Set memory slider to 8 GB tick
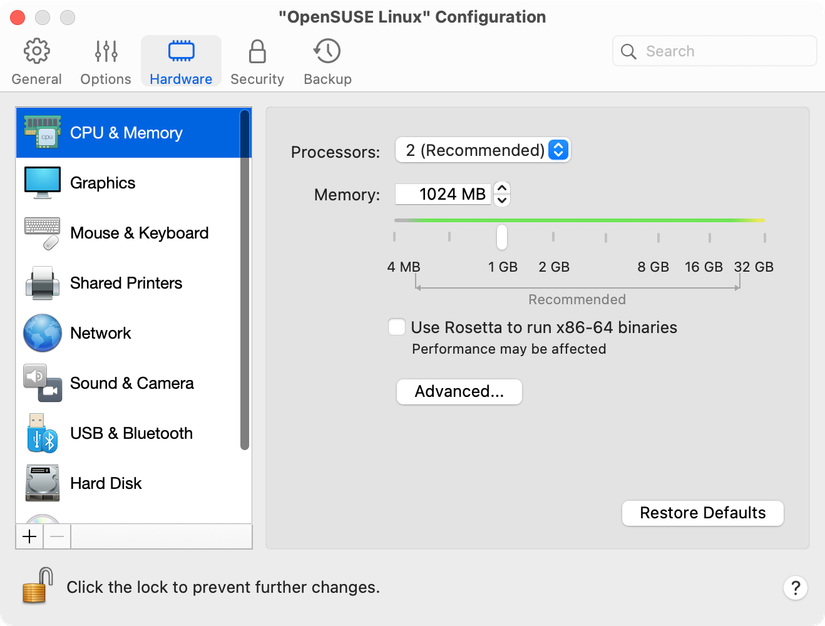This screenshot has height=626, width=825. [x=658, y=237]
